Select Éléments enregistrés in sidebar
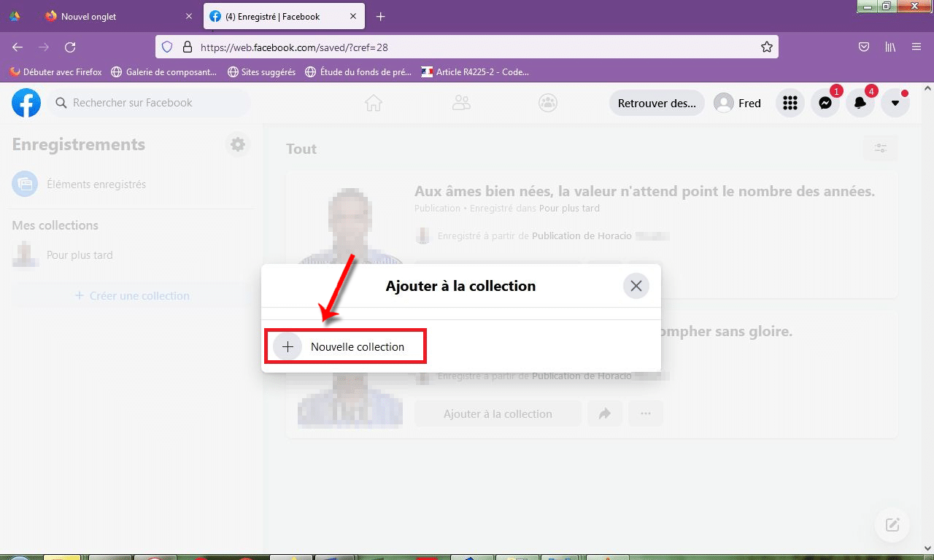The width and height of the screenshot is (934, 560). click(x=131, y=184)
